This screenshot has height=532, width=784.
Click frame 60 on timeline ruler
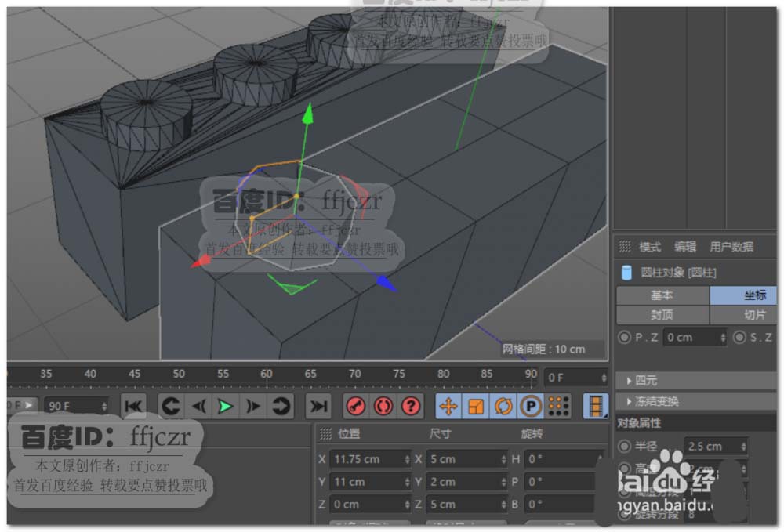pyautogui.click(x=267, y=374)
